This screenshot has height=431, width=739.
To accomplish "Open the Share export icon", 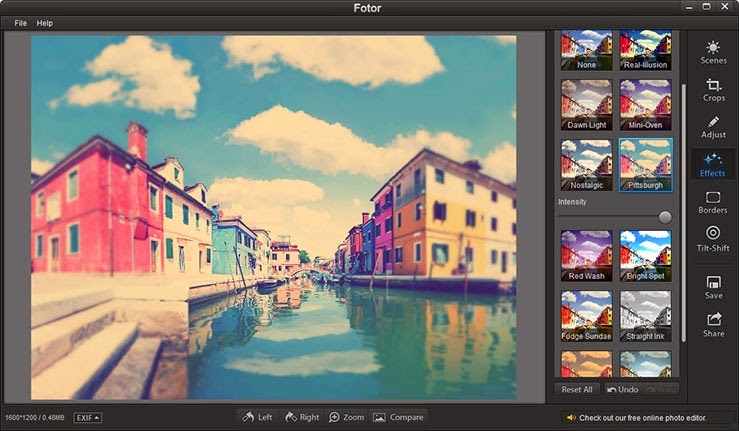I will coord(714,319).
